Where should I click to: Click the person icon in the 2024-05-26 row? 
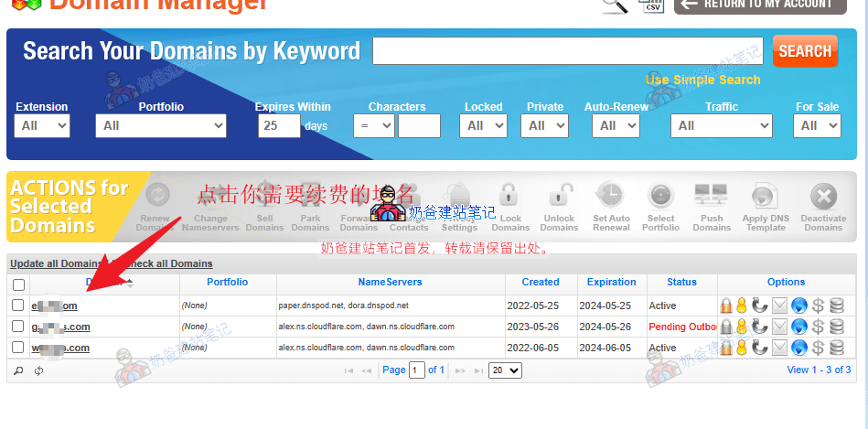click(742, 327)
